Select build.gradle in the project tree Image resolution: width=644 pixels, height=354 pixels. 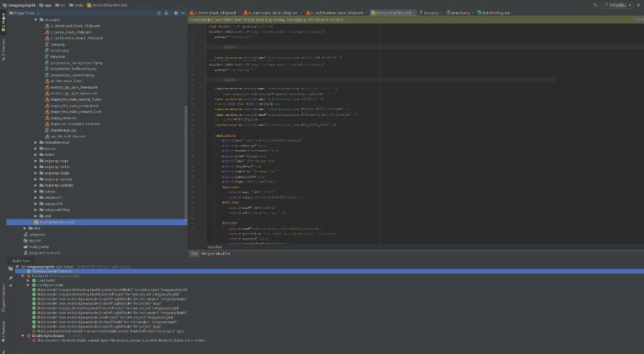[37, 247]
